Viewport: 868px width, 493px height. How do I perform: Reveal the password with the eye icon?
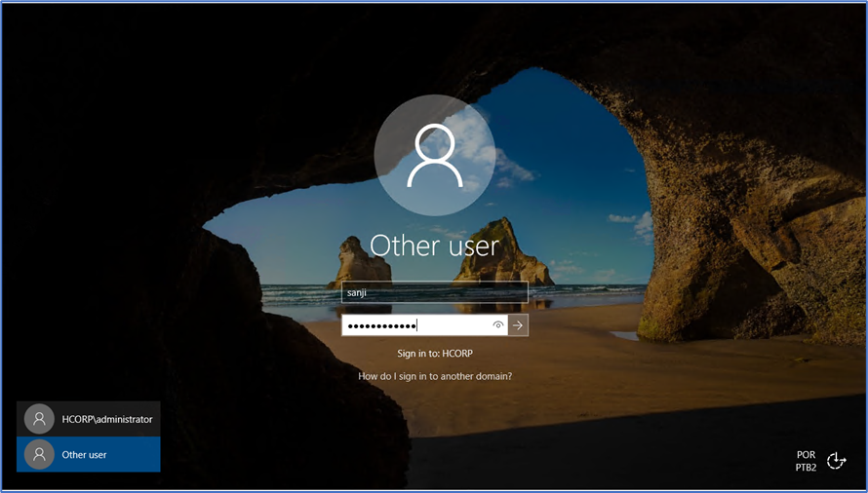498,325
